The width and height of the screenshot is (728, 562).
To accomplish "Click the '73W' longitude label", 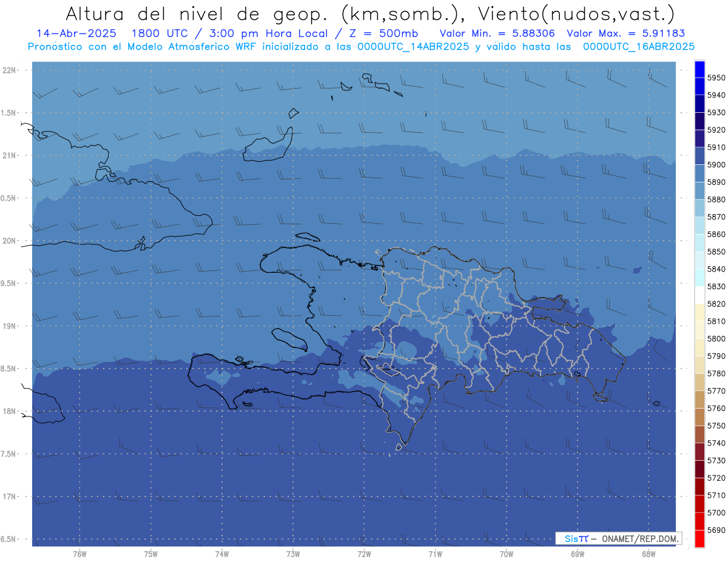I will click(x=293, y=554).
